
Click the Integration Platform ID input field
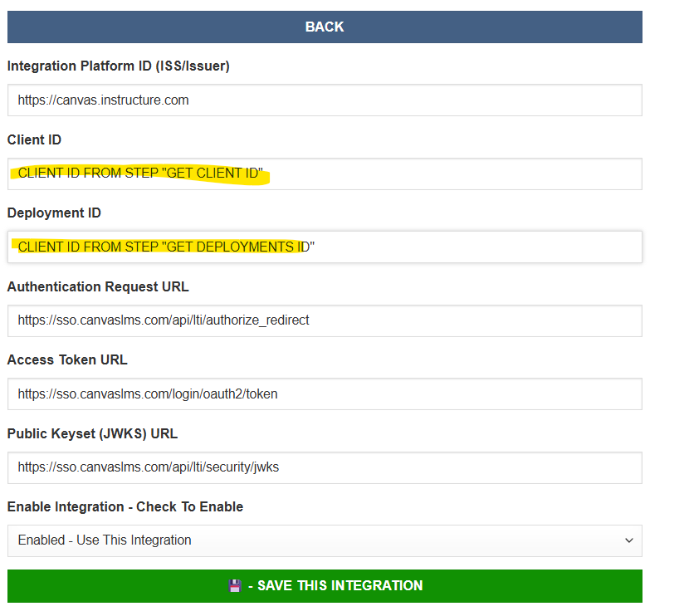[325, 100]
